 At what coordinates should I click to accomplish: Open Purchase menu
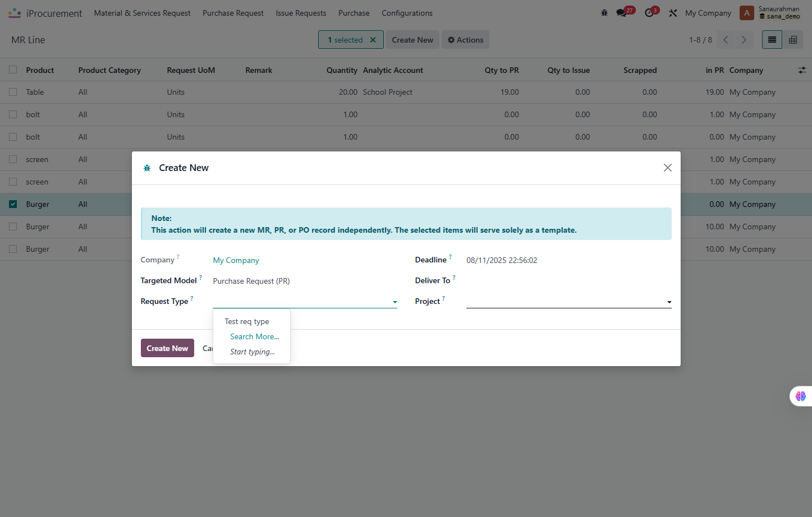point(354,13)
